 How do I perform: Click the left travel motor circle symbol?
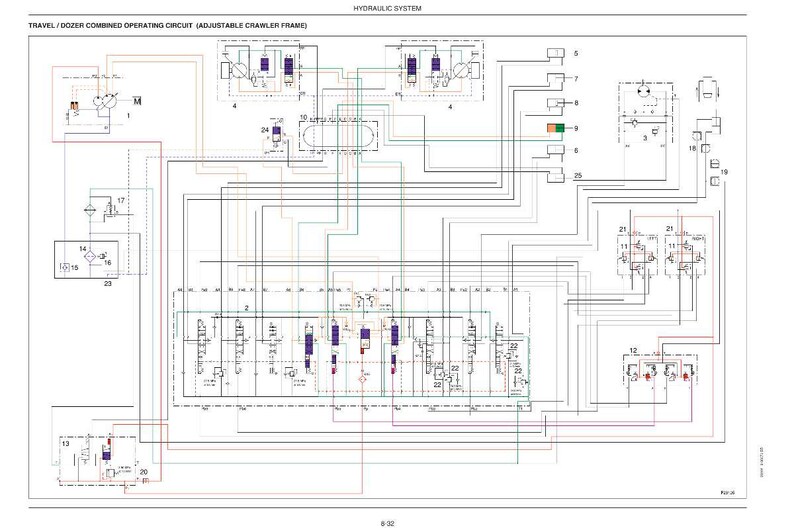pyautogui.click(x=239, y=70)
